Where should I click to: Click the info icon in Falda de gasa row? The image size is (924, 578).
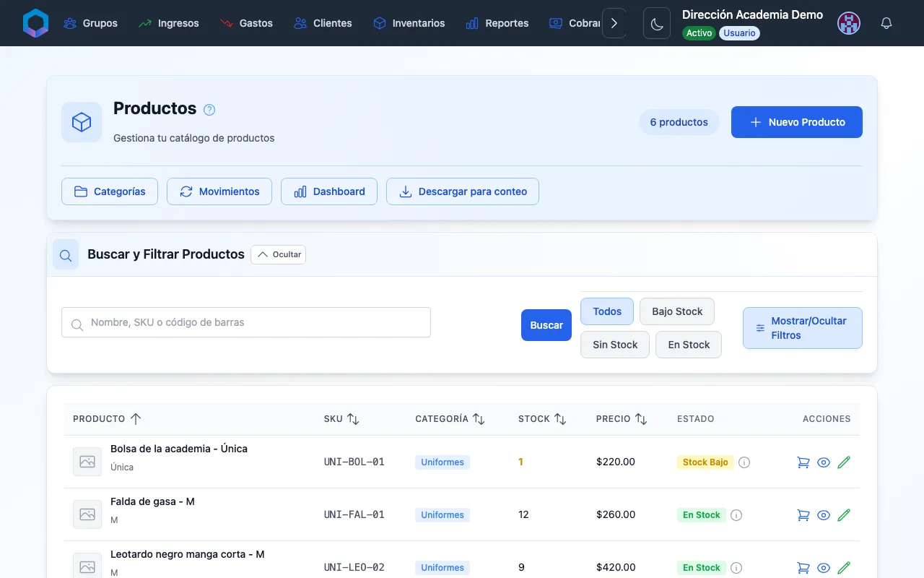(736, 515)
